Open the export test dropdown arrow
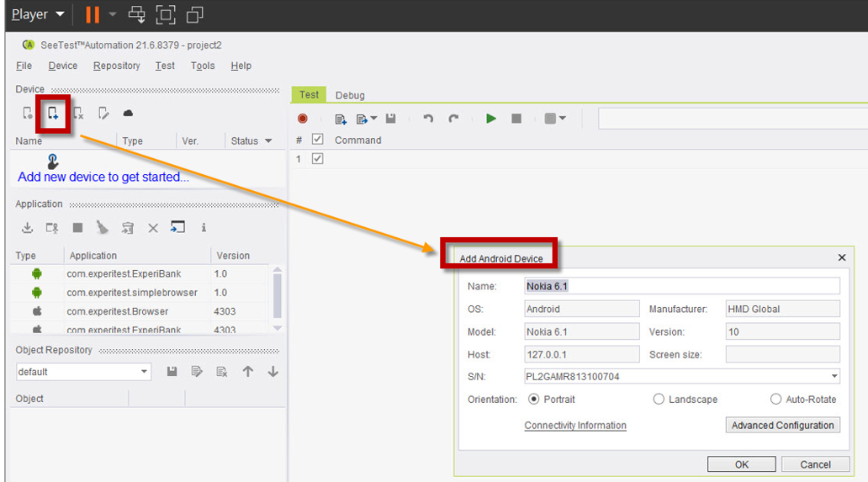Viewport: 868px width, 482px height. [x=374, y=119]
